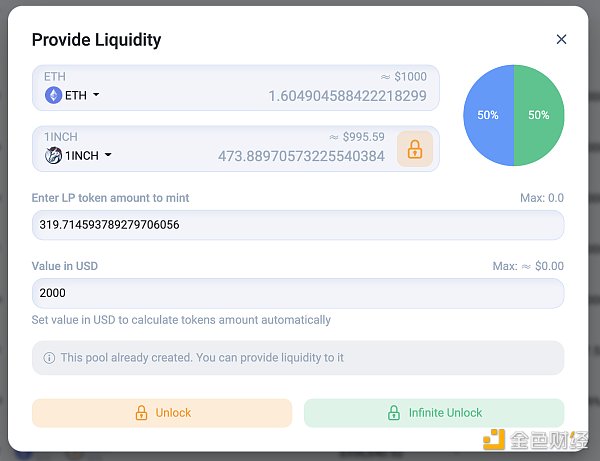The width and height of the screenshot is (600, 461).
Task: Click the info icon in pool notice
Action: 49,358
